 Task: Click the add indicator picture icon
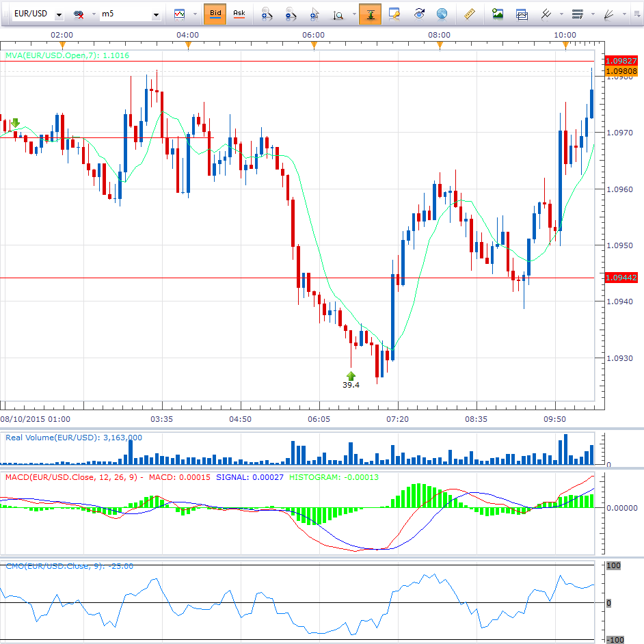coord(498,14)
